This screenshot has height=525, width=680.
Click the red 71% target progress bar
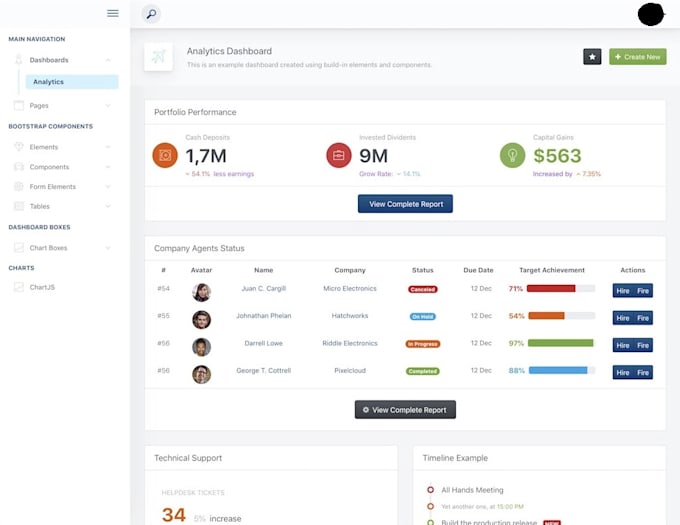561,288
